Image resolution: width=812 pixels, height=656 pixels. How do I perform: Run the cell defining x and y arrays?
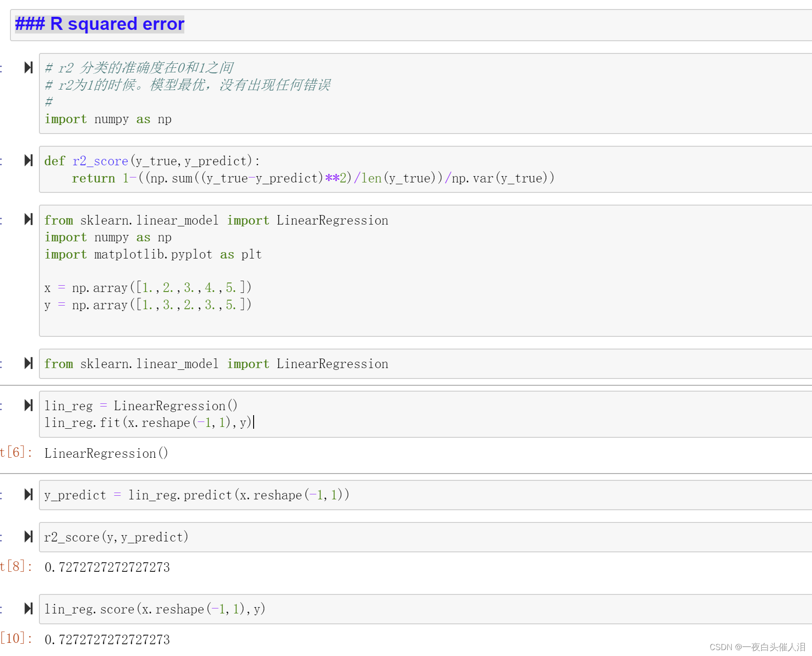29,219
